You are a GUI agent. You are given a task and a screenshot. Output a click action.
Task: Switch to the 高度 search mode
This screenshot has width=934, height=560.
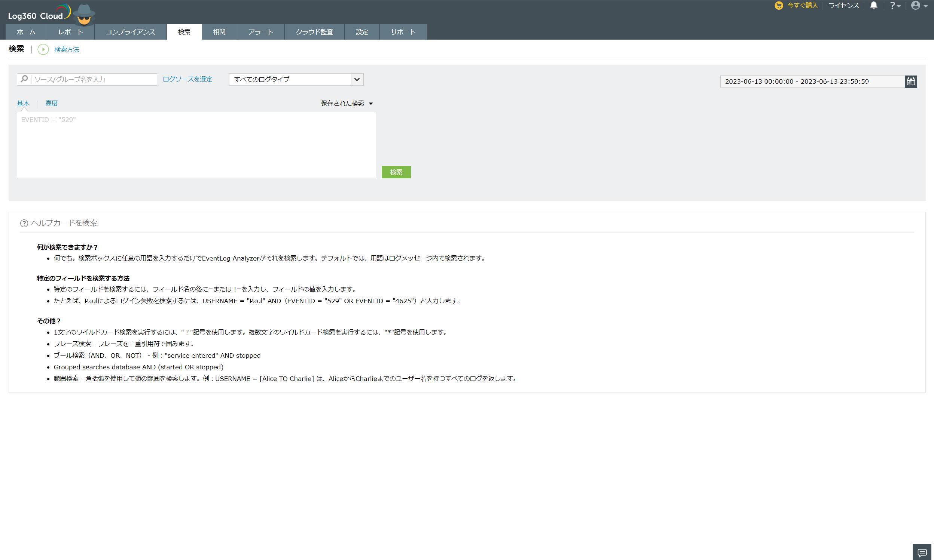tap(51, 104)
